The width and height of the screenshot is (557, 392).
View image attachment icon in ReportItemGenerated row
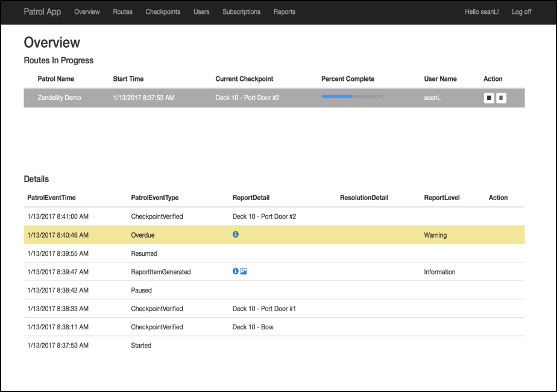[244, 271]
